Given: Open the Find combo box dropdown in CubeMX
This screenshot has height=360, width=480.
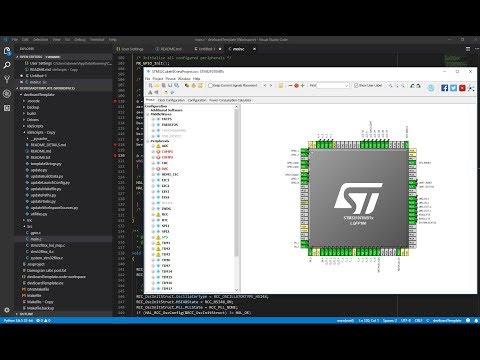Looking at the screenshot, I should tap(347, 86).
